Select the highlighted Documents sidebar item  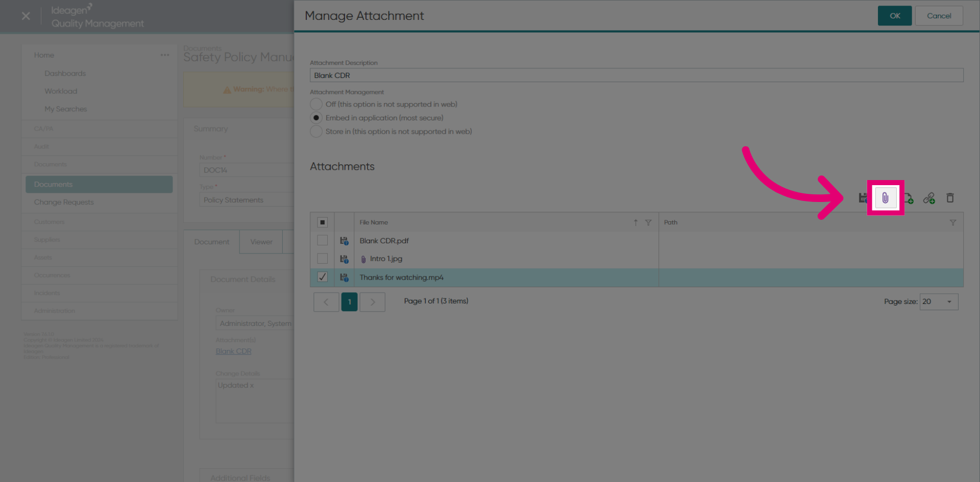99,185
